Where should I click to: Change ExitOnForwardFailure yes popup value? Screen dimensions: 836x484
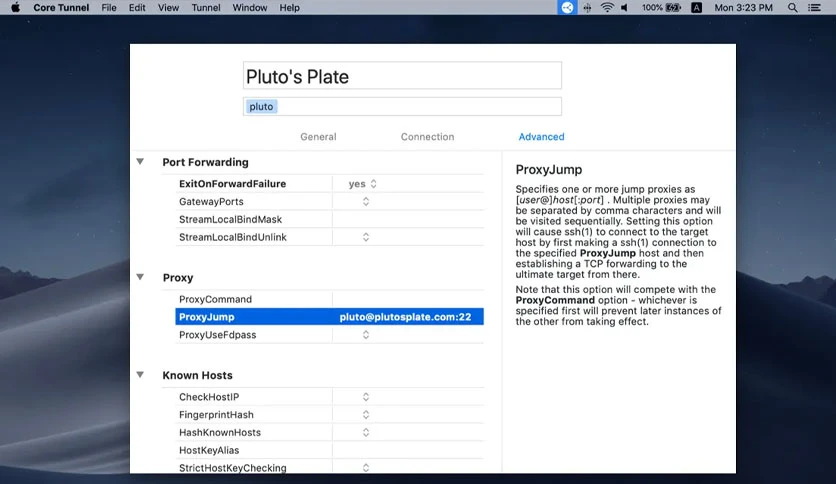pyautogui.click(x=363, y=183)
